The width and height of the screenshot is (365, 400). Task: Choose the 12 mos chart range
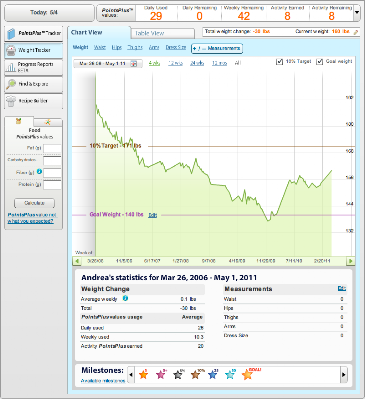[x=219, y=63]
